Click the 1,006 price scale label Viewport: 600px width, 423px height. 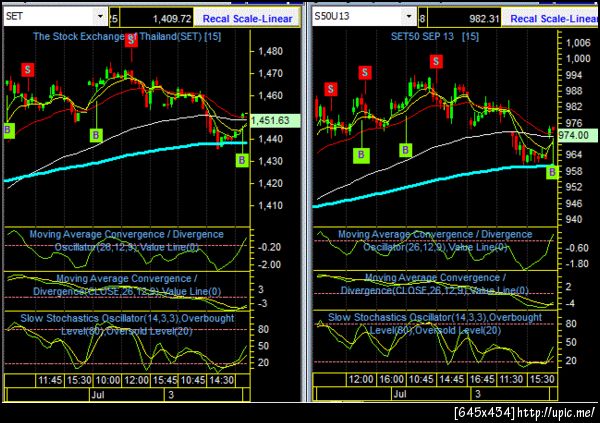point(578,42)
